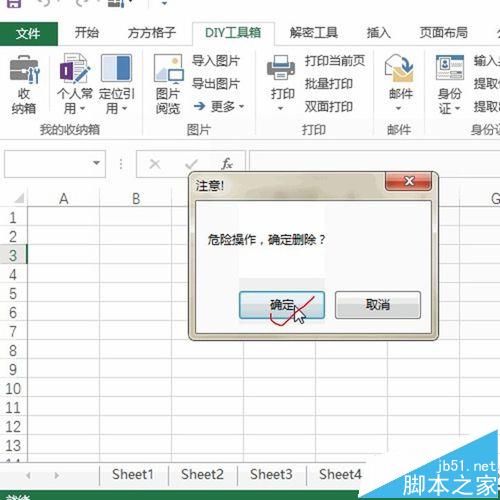Click the formula bar confirm checkmark icon
This screenshot has width=500, height=500.
191,164
